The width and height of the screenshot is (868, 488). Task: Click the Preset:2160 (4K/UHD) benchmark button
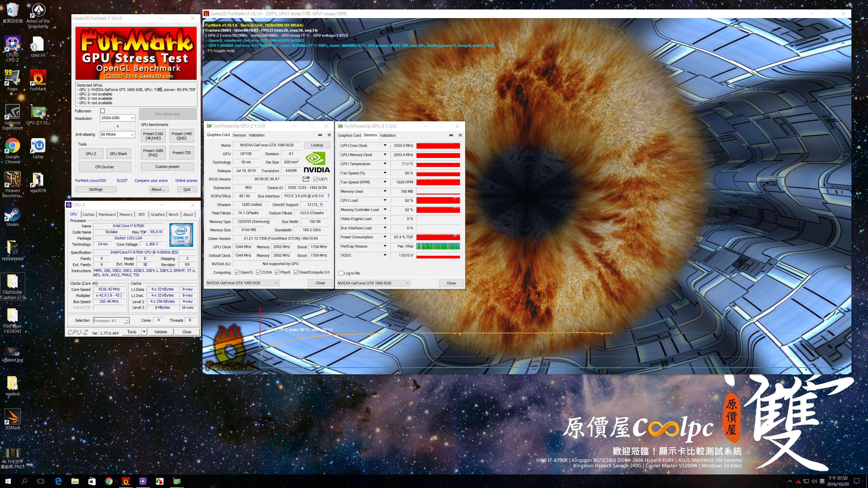(153, 136)
